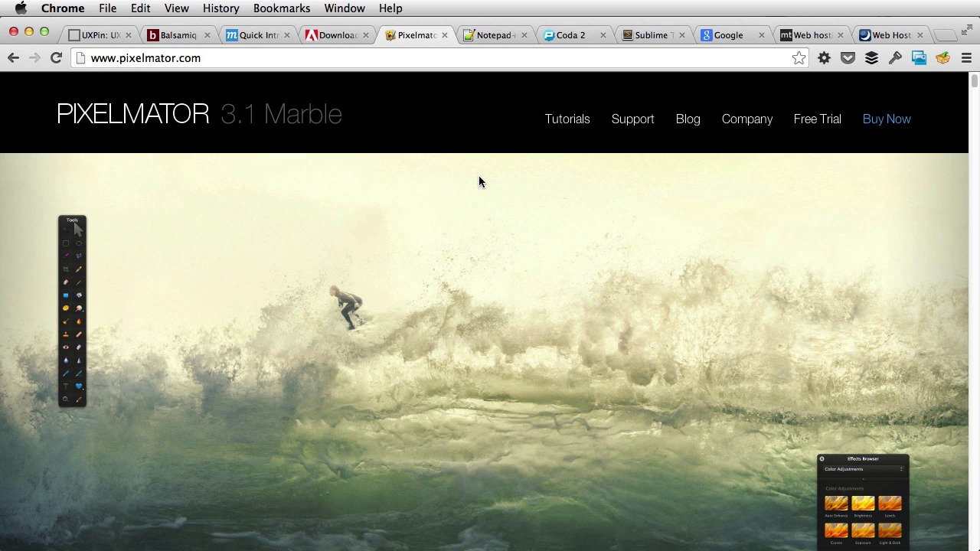
Task: Open the View menu
Action: [x=176, y=8]
